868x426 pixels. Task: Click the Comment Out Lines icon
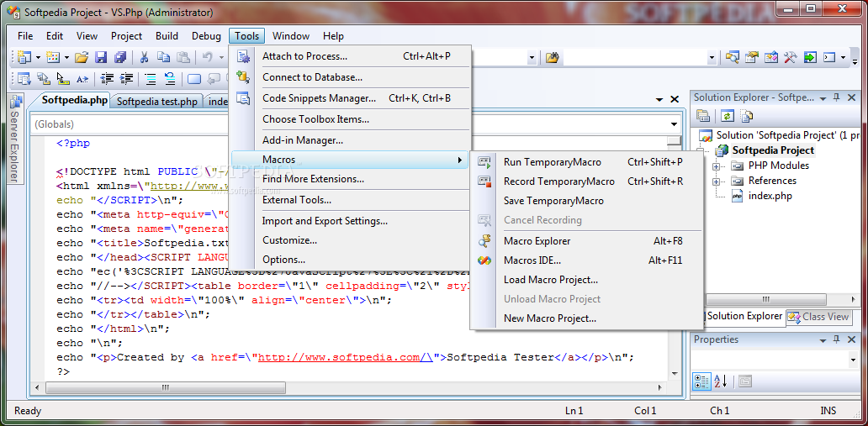point(150,78)
